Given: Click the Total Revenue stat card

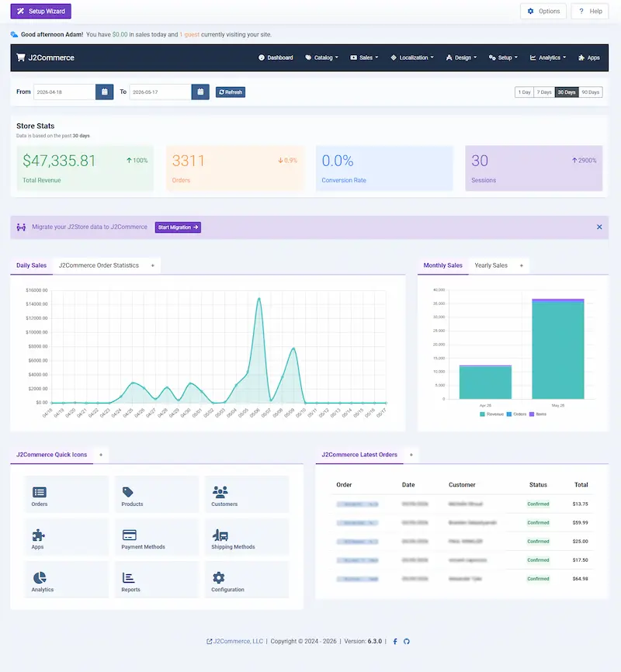Looking at the screenshot, I should click(85, 168).
